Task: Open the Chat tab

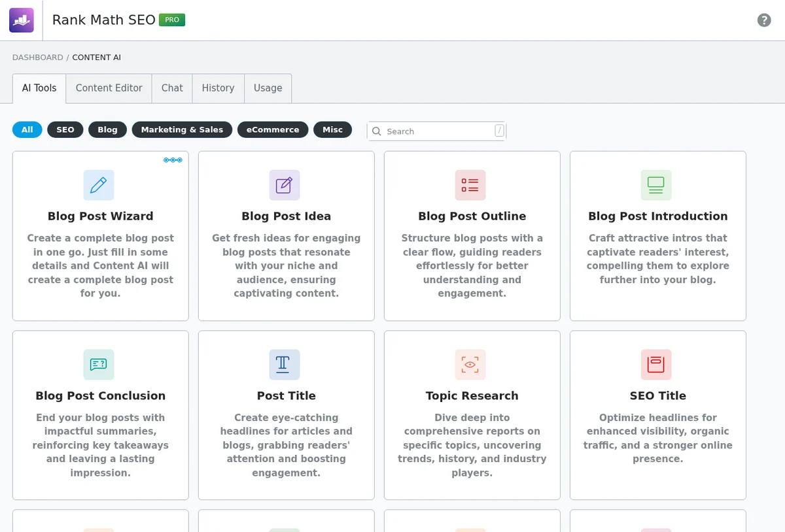Action: (x=172, y=88)
